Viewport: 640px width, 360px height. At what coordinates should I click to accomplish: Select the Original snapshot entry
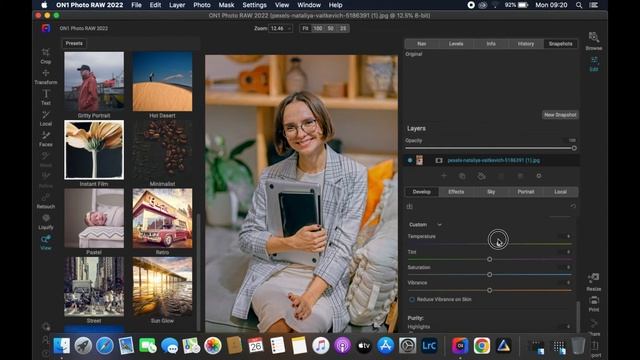click(413, 54)
